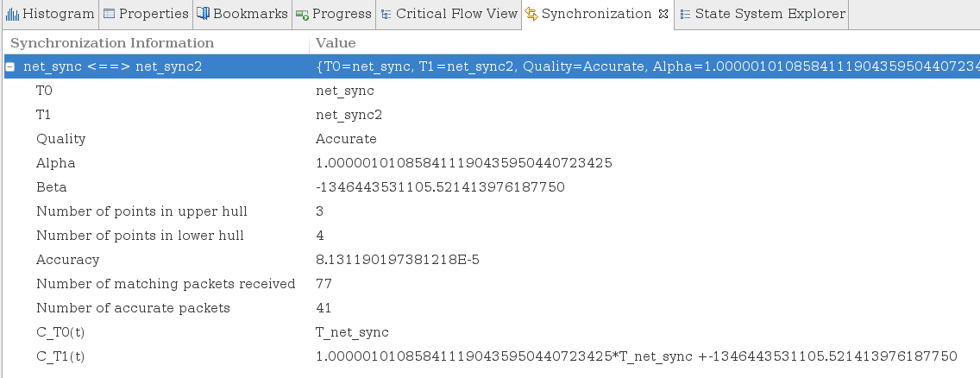The image size is (980, 378).
Task: Select Number of matching packets received row
Action: coord(165,284)
